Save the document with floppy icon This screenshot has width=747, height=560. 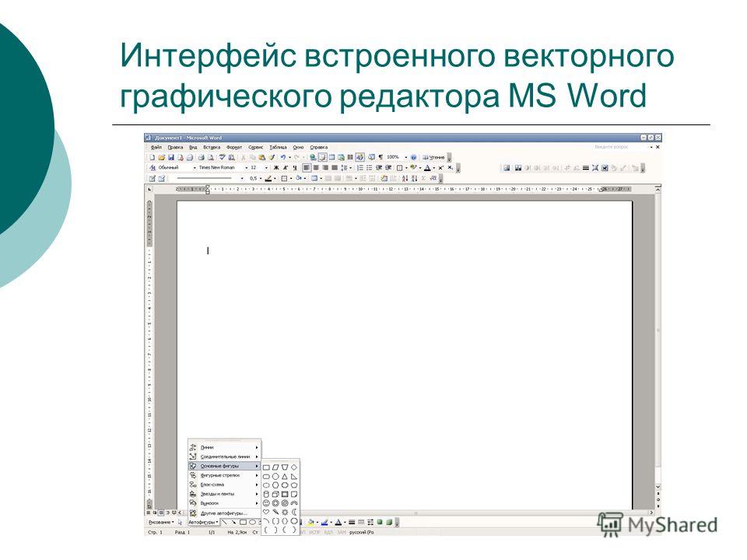coord(171,157)
